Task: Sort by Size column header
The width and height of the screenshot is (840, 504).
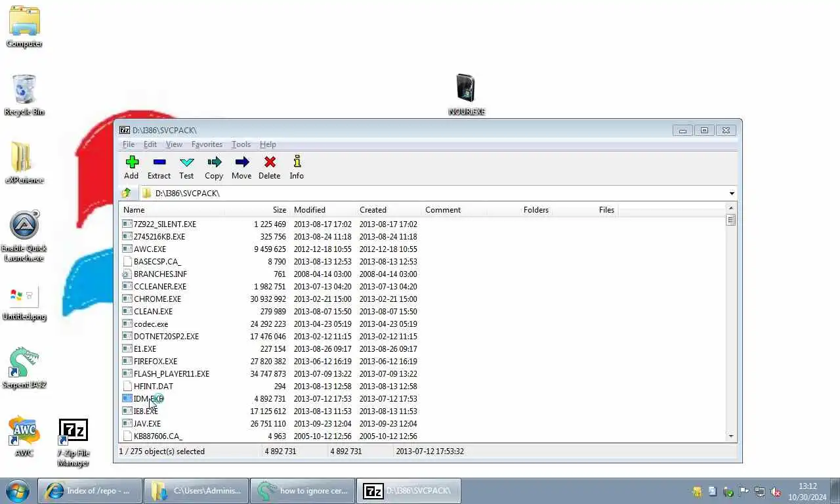Action: point(257,210)
